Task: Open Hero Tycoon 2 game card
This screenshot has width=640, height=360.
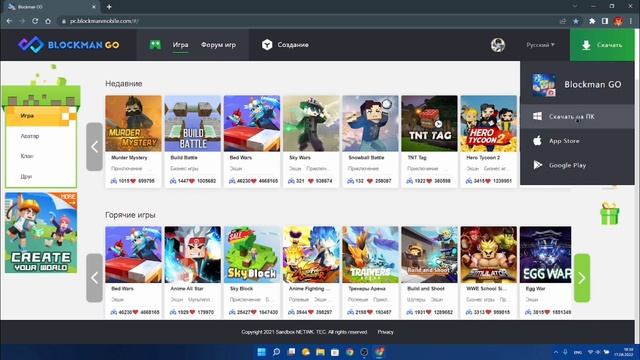Action: 489,142
